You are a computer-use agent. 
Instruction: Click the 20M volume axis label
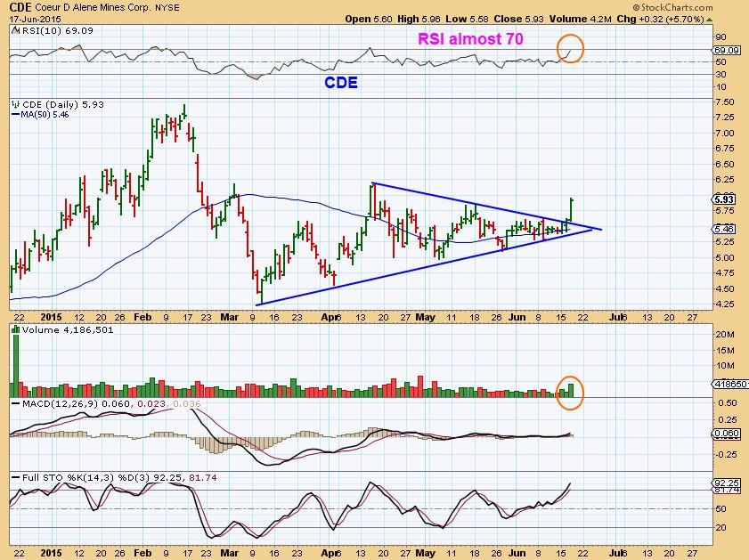tap(725, 335)
